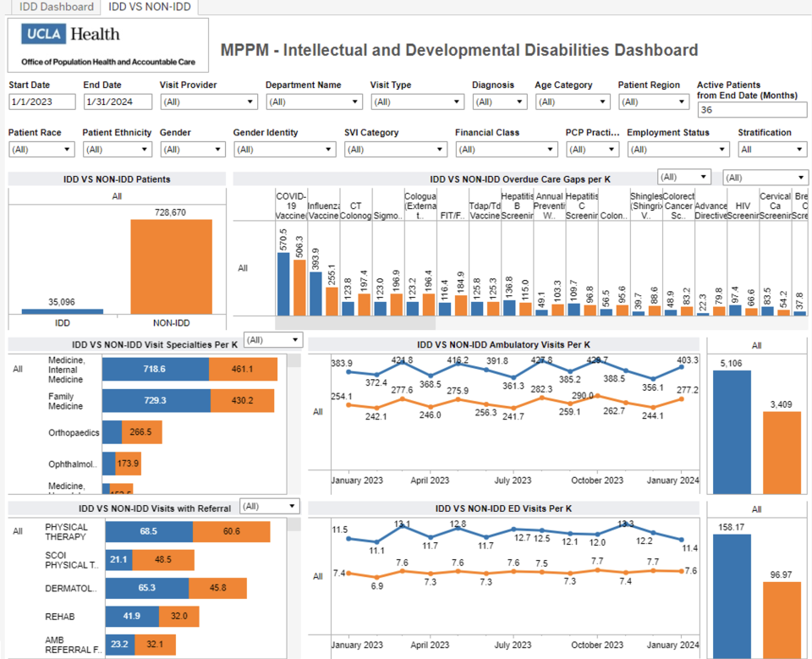Open the Stratification dropdown
Viewport: 812px width, 659px height.
pos(798,149)
